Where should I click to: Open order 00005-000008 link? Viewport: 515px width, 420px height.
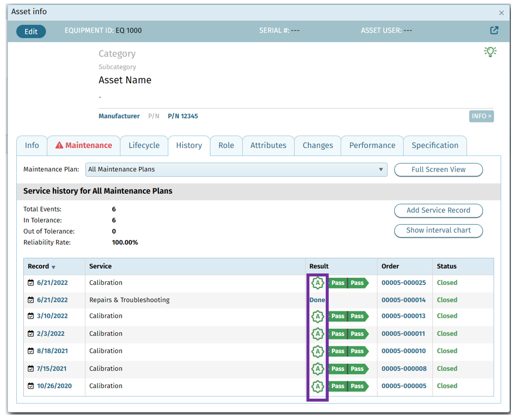pos(404,369)
